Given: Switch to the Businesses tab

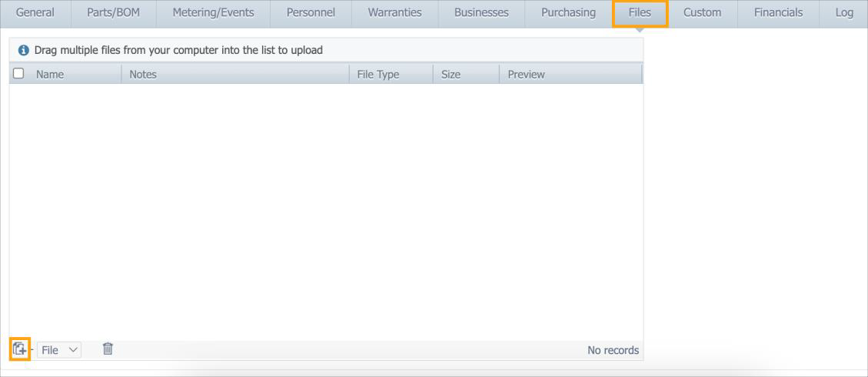Looking at the screenshot, I should point(481,12).
